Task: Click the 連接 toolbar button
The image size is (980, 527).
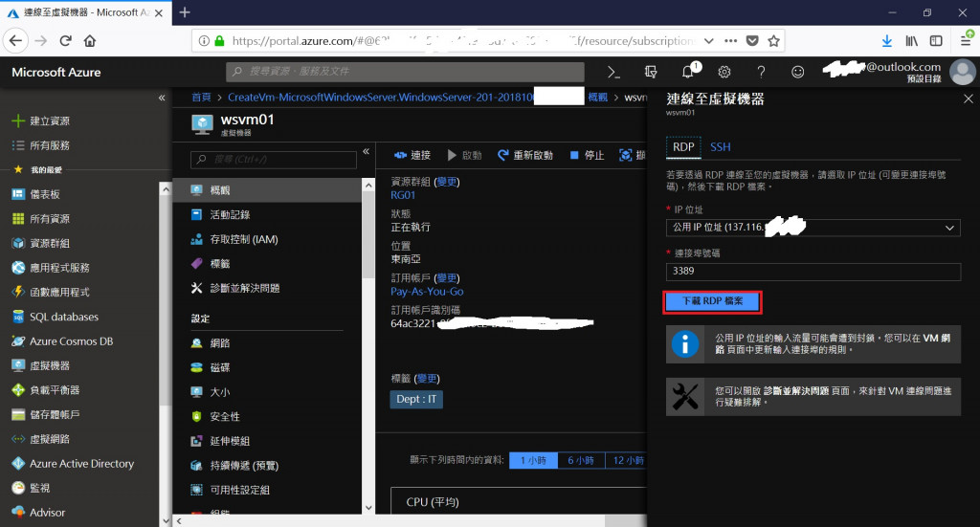Action: [x=412, y=155]
